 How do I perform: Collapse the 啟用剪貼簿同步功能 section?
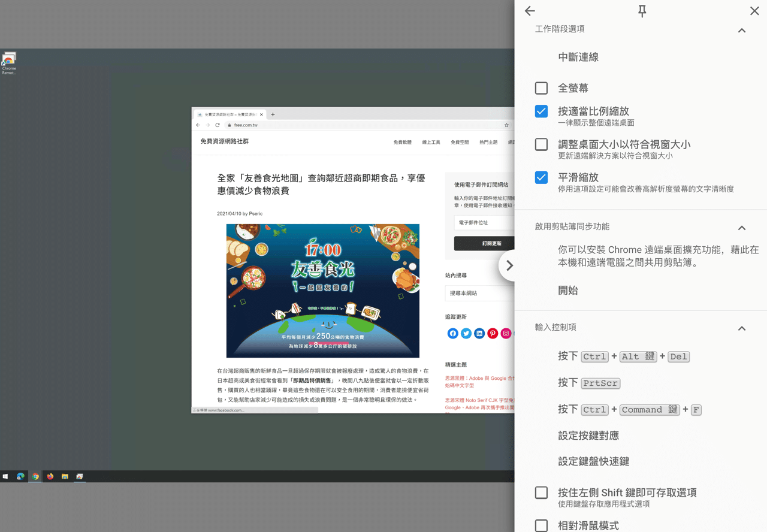(x=742, y=228)
